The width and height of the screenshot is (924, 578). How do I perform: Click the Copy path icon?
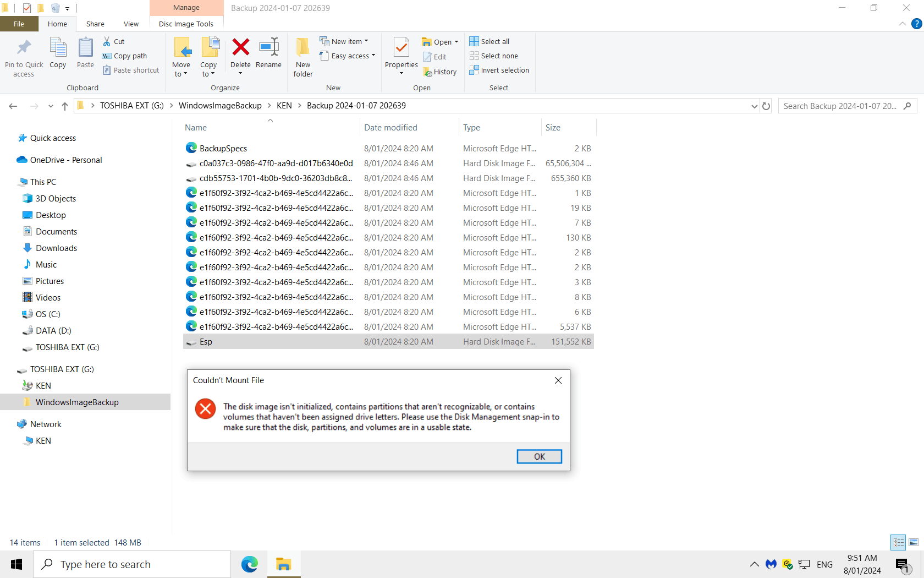coord(124,56)
